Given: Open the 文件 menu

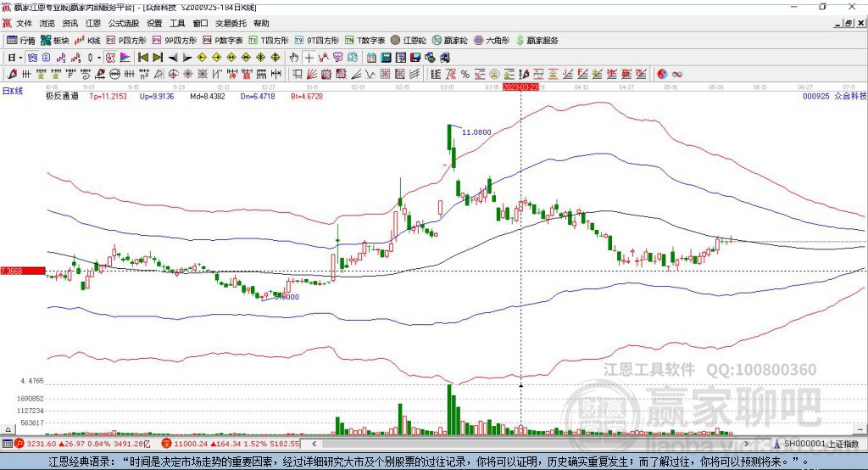Looking at the screenshot, I should [x=24, y=23].
